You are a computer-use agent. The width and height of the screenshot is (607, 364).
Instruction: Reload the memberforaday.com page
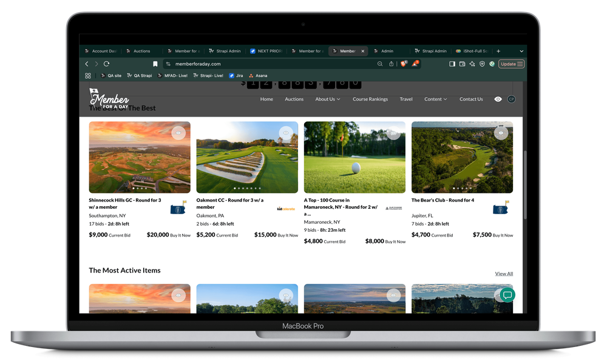[x=106, y=64]
